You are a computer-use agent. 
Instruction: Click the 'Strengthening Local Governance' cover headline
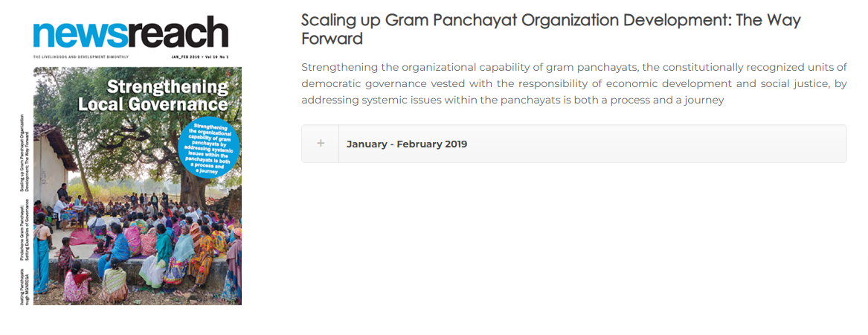tap(152, 96)
